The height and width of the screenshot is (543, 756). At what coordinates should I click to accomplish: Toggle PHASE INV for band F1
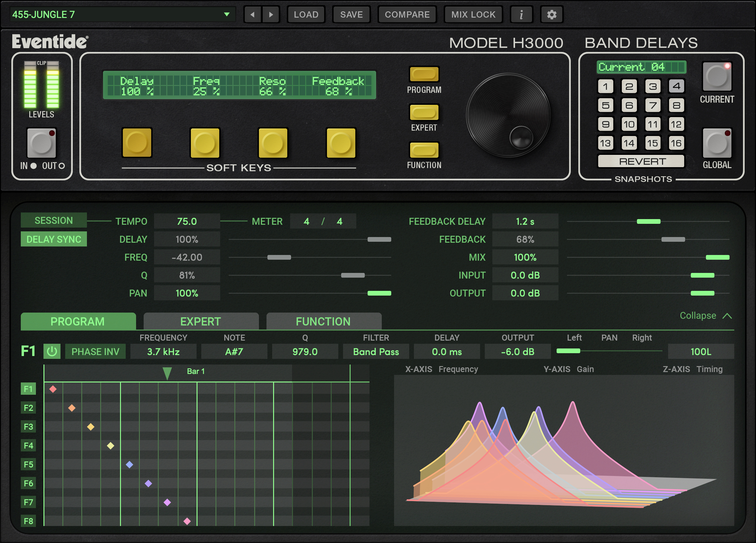pyautogui.click(x=95, y=351)
